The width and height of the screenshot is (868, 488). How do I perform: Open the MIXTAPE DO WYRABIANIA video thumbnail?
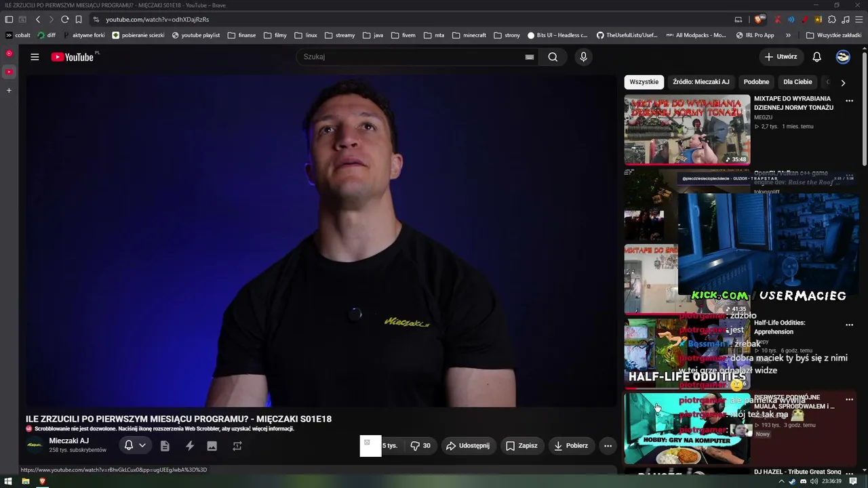tap(687, 129)
